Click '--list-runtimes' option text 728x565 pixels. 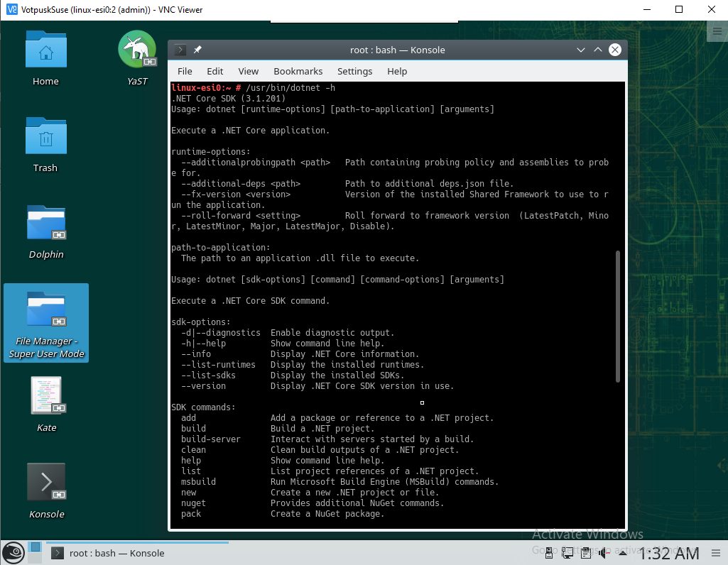click(x=218, y=365)
